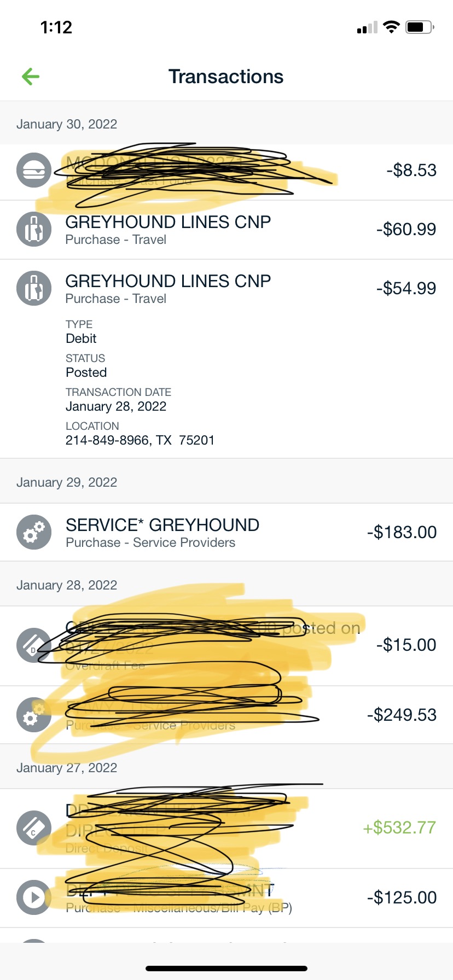Tap direct deposit credit card icon
The height and width of the screenshot is (980, 453).
[x=34, y=828]
